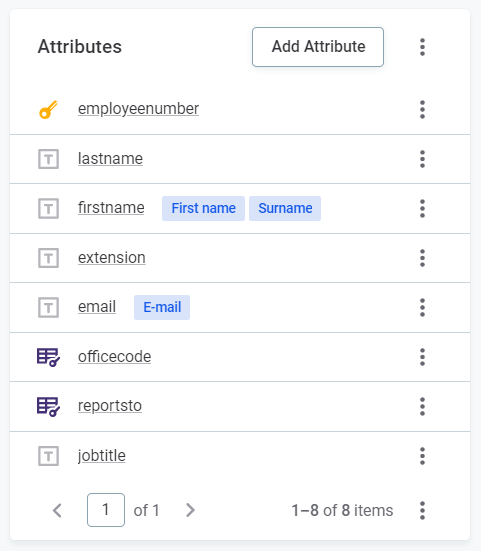This screenshot has width=481, height=551.
Task: Focus the page number input field
Action: coord(106,510)
